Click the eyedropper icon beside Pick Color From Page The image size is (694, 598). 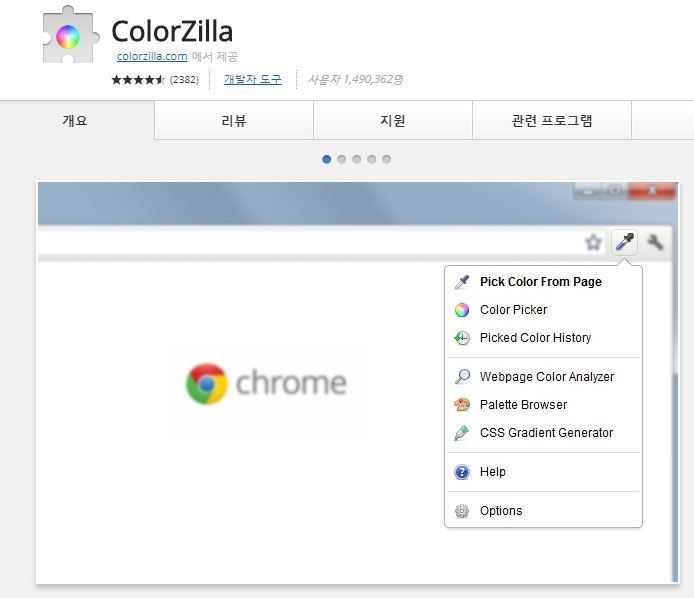[462, 282]
